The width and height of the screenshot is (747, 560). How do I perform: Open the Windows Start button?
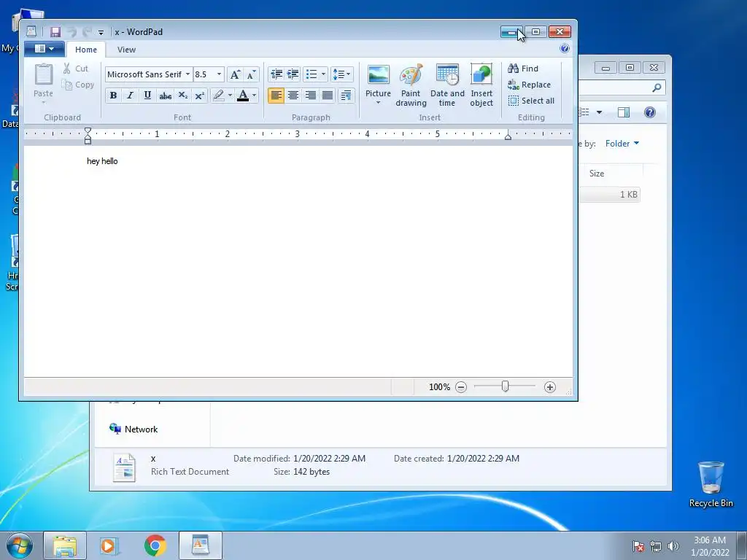(x=20, y=545)
